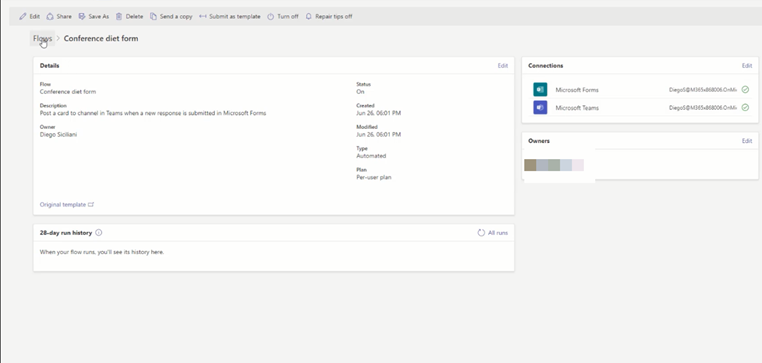Click the Flow name value in Details
The height and width of the screenshot is (363, 762).
click(x=68, y=92)
